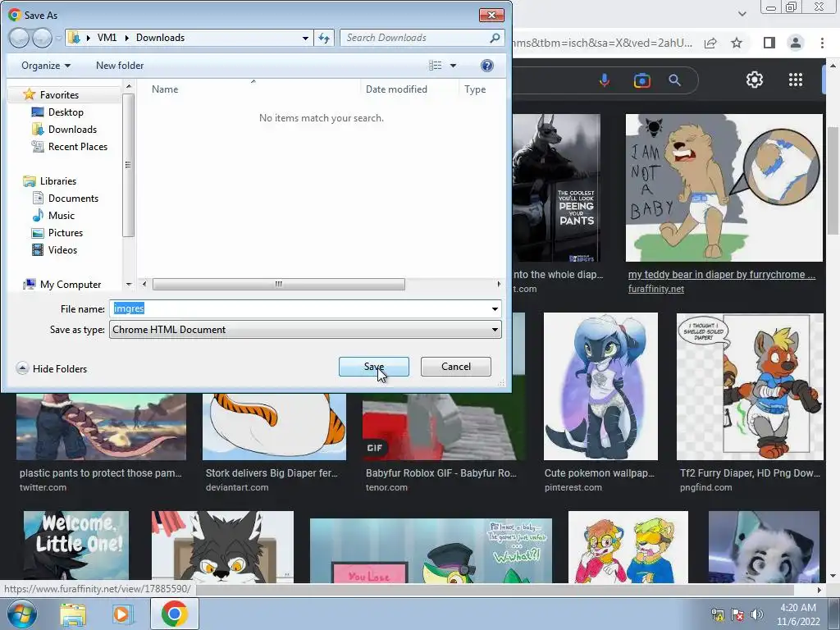
Task: Open 'Welcome, Little One!' thumbnail
Action: coord(76,547)
